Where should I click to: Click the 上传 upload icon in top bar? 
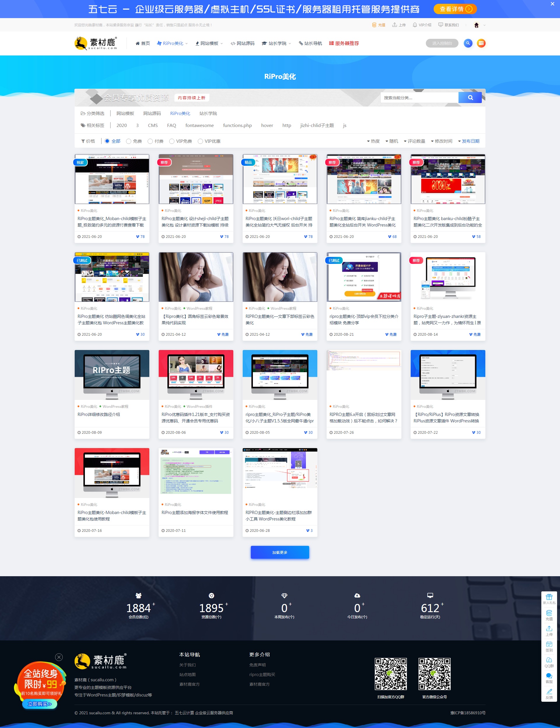point(399,25)
